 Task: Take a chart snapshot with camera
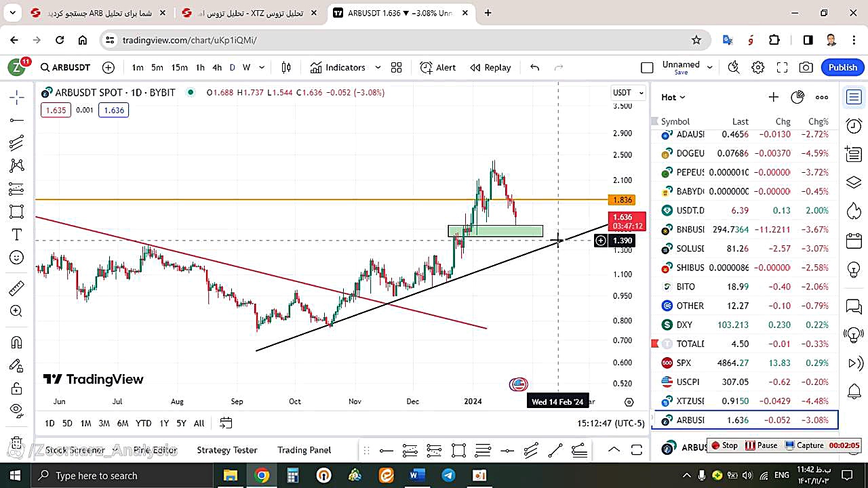pos(806,67)
